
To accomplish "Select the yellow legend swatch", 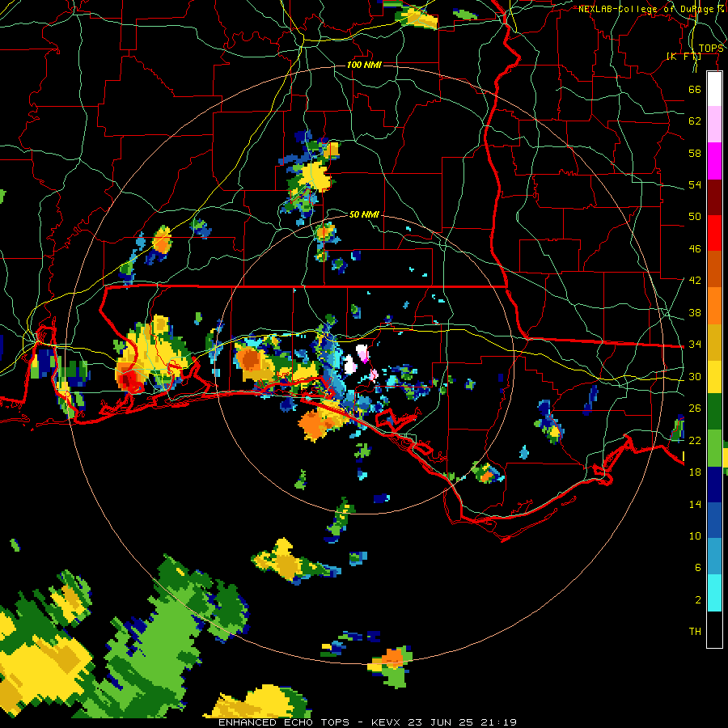I will coord(714,377).
